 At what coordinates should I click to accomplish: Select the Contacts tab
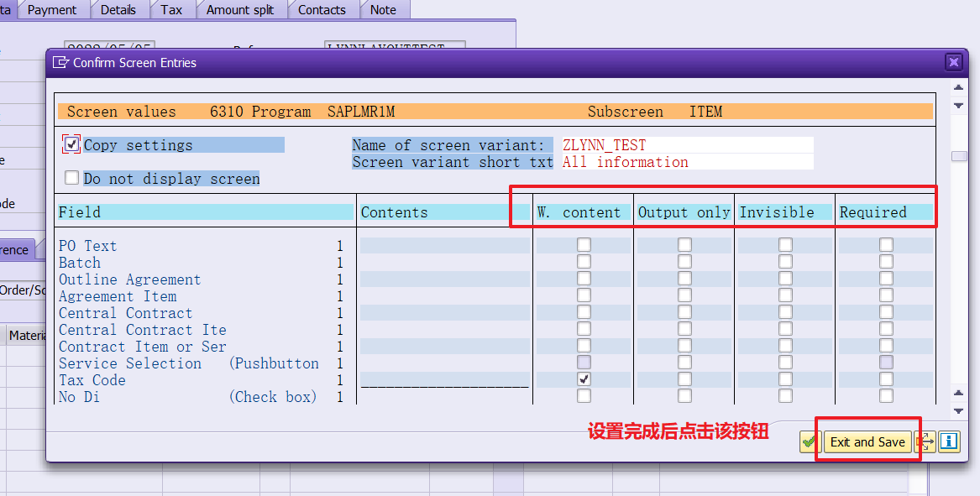322,9
